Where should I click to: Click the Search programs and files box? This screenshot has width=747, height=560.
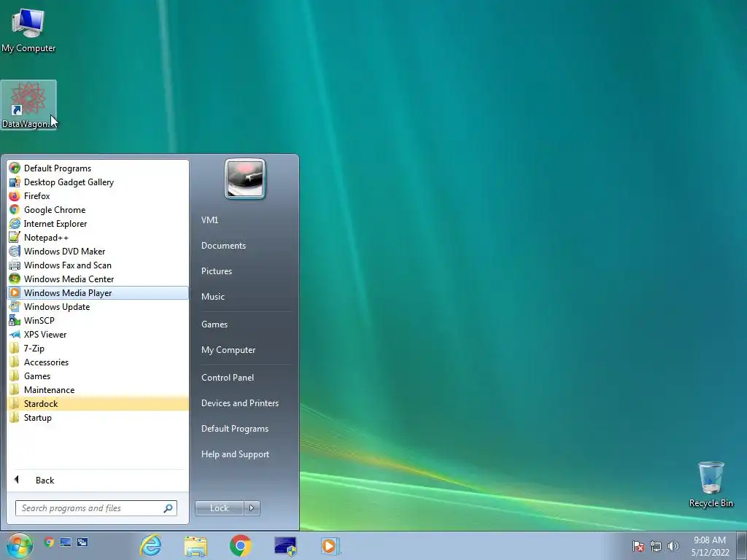pos(96,508)
